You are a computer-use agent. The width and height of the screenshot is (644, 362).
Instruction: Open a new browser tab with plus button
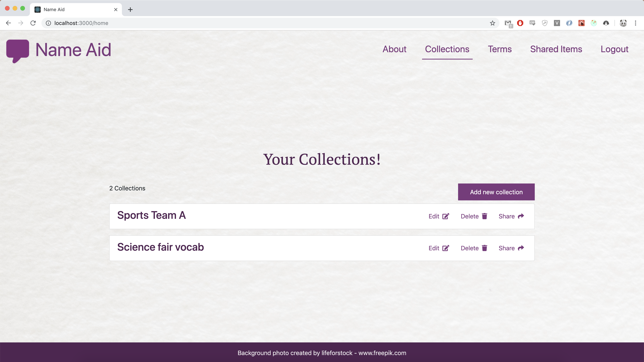[x=130, y=10]
